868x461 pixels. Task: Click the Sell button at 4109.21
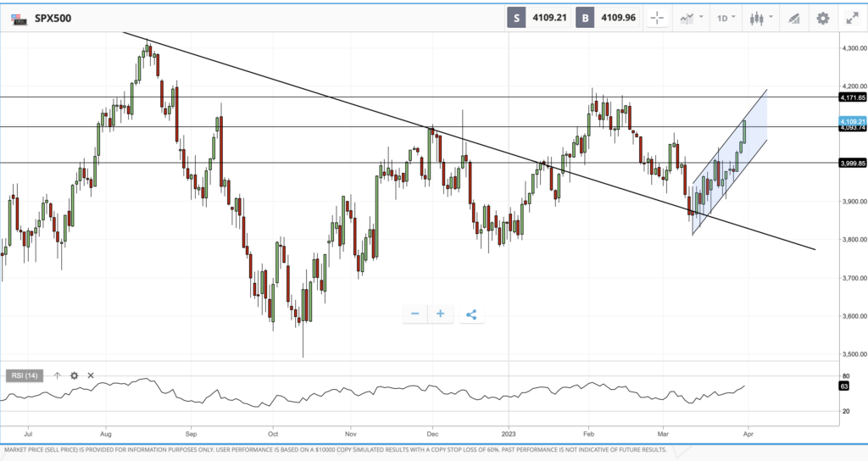538,17
